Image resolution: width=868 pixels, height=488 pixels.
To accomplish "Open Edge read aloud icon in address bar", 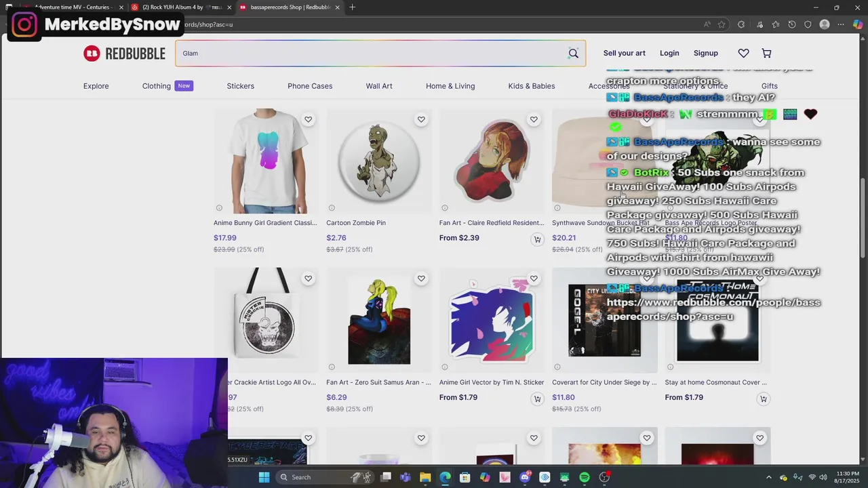I will (x=707, y=24).
